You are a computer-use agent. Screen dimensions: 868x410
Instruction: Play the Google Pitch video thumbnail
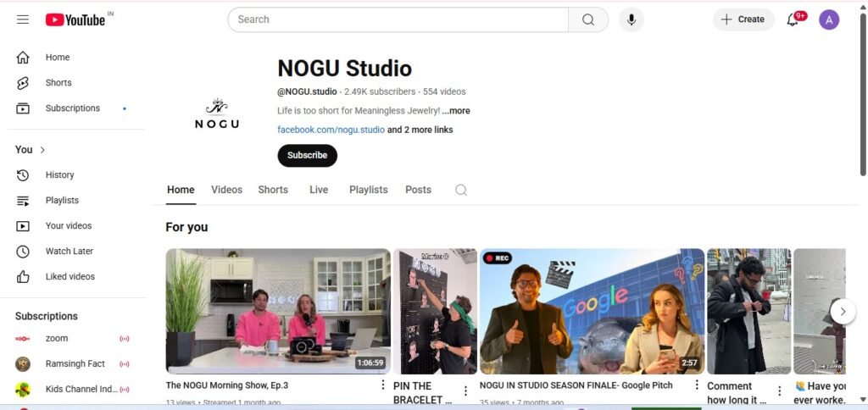tap(592, 311)
